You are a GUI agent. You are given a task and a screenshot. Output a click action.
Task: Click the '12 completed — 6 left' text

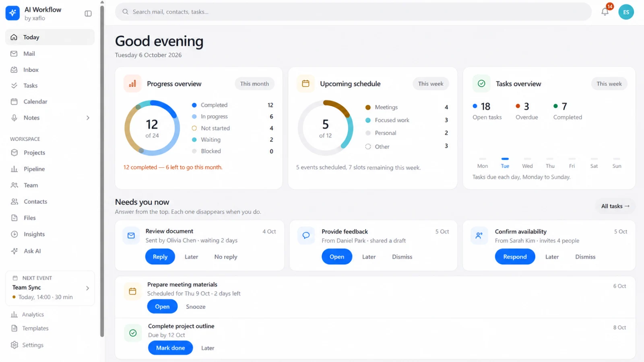(x=173, y=167)
